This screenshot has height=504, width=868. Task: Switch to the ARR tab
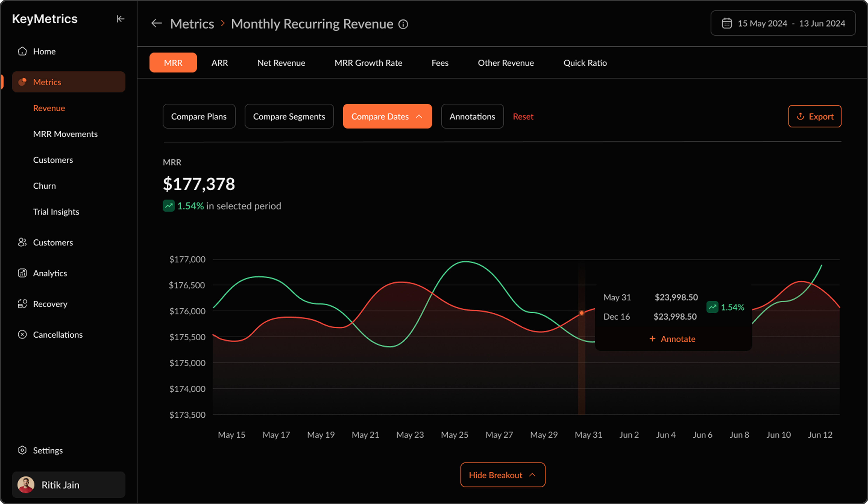tap(219, 63)
